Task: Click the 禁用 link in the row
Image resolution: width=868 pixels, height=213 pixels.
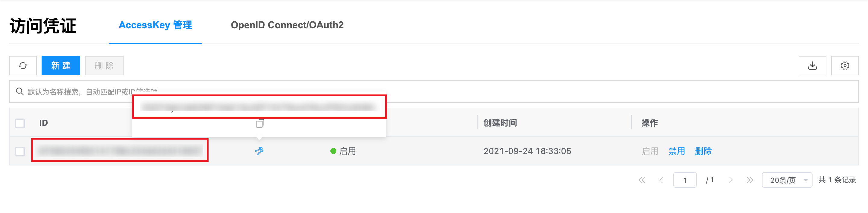Action: (677, 151)
